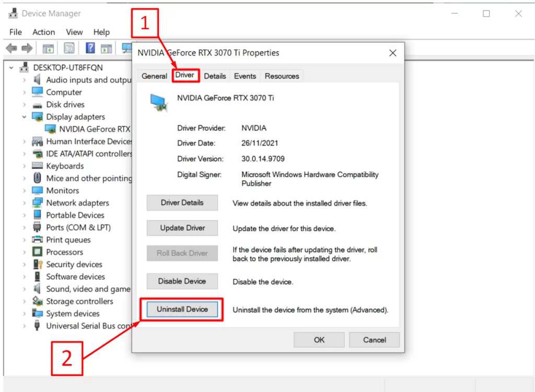Click the Disk drives icon
This screenshot has width=535, height=392.
tap(37, 105)
